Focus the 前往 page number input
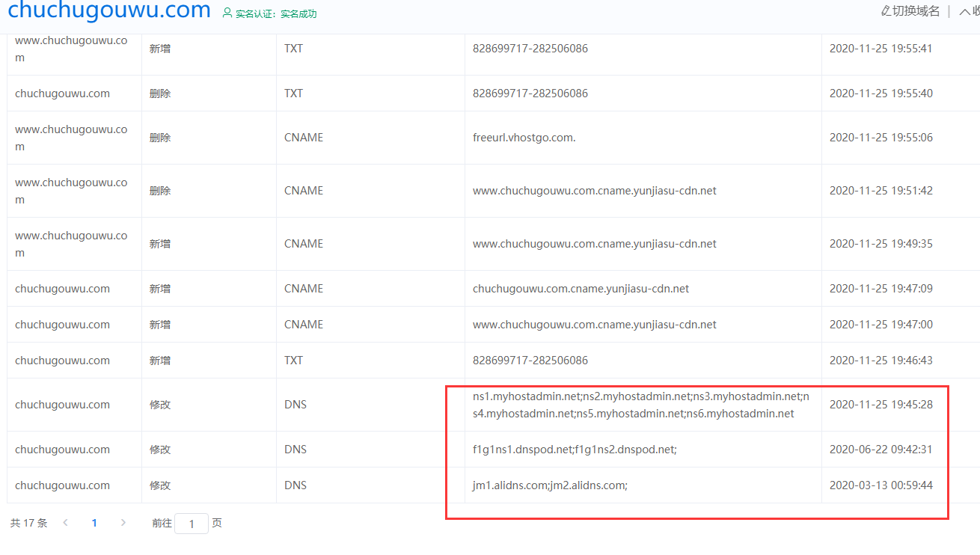Screen dimensions: 980x555 pos(192,524)
